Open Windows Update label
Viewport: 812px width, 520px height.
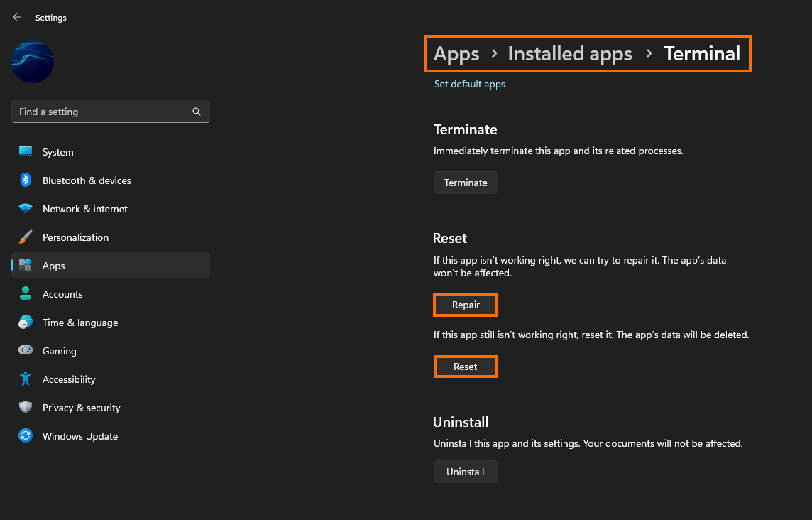coord(80,436)
